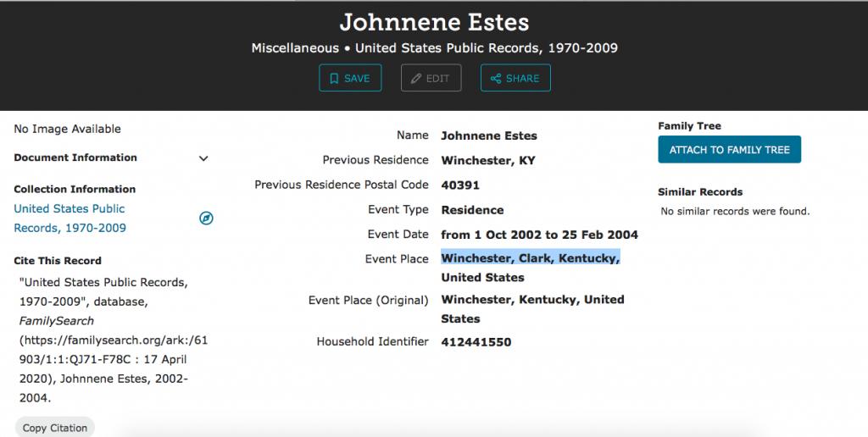Click the Document Information heading

(x=75, y=158)
